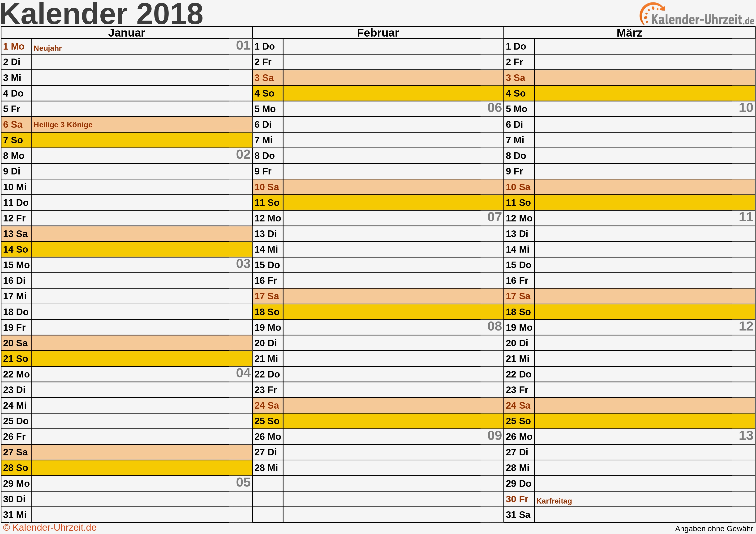The width and height of the screenshot is (756, 534).
Task: Open the © Kalender-Uhrzeit.de footer link
Action: [50, 527]
